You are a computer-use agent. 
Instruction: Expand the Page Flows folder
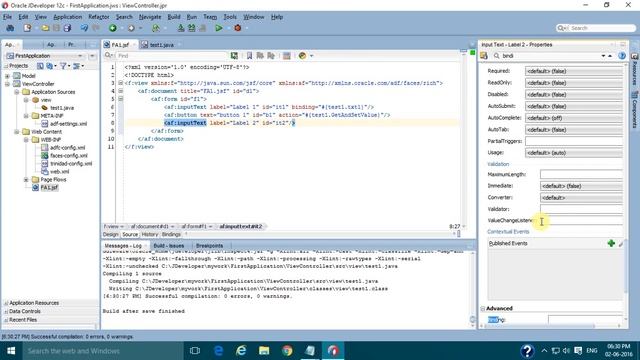coord(26,180)
